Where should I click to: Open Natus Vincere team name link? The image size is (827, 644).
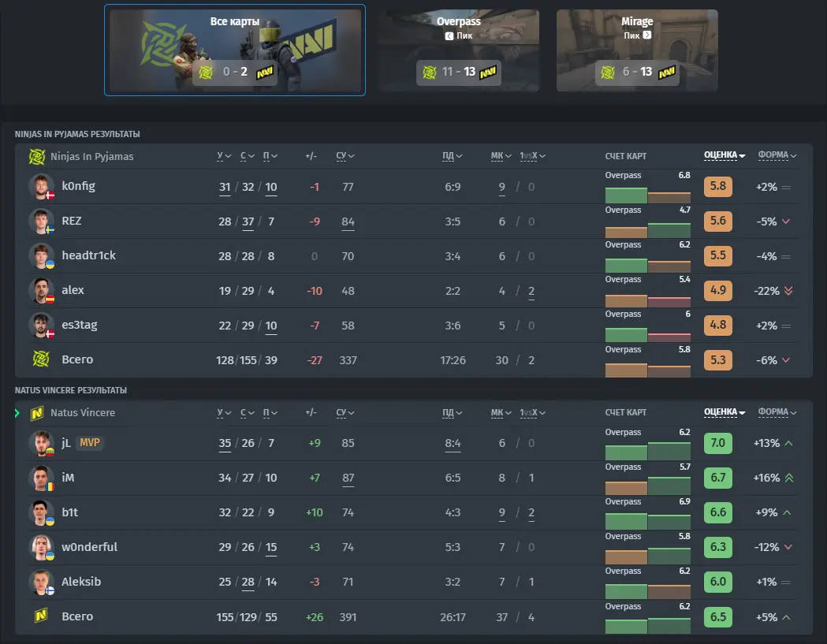click(82, 412)
